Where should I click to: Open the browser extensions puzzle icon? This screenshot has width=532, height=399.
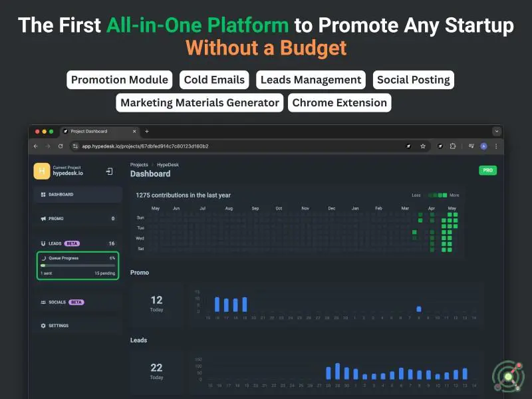coord(453,146)
